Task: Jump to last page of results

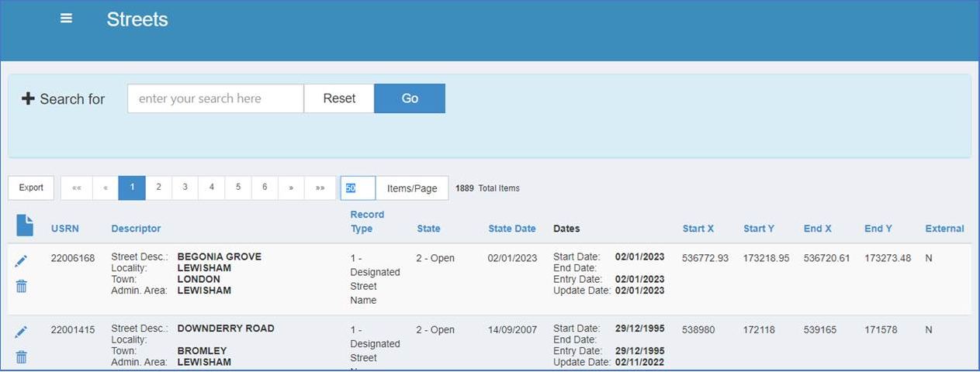Action: pos(320,188)
